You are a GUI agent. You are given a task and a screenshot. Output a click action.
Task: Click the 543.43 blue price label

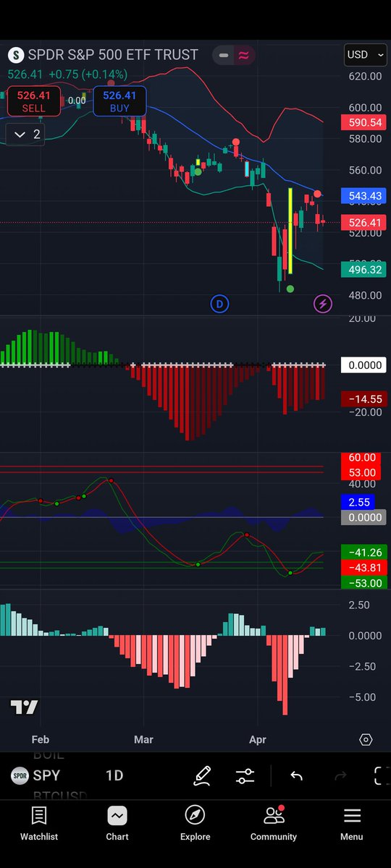pyautogui.click(x=365, y=196)
